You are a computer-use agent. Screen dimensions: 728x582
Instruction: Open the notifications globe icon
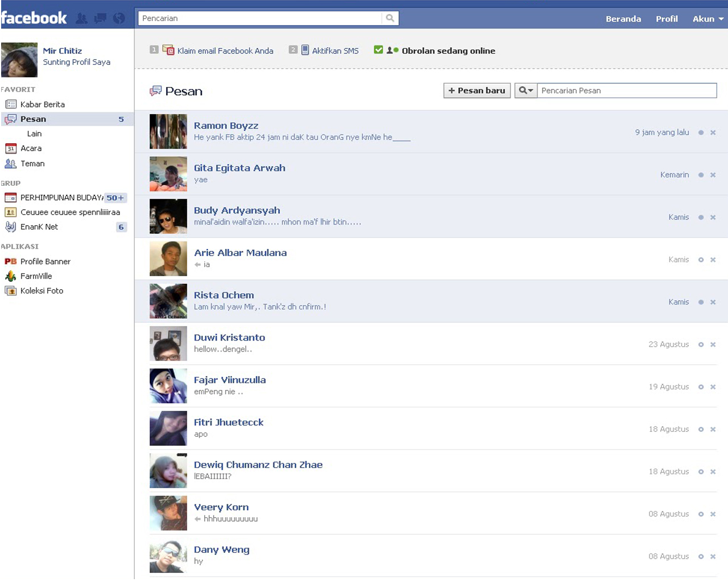tap(119, 19)
